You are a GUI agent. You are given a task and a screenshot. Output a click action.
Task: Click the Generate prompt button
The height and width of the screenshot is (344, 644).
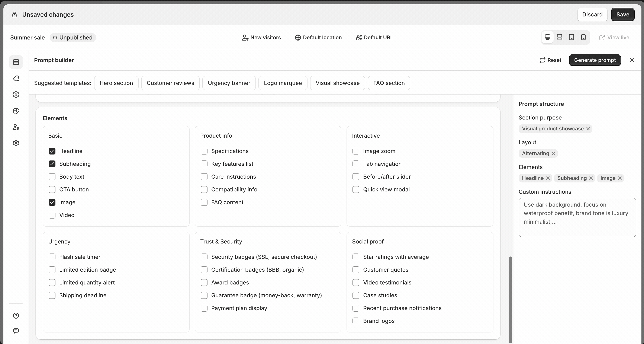pos(595,60)
